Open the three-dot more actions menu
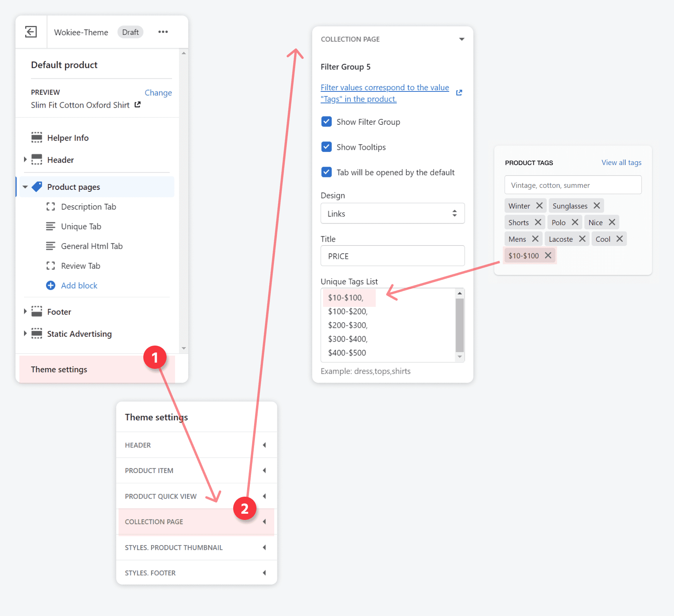The width and height of the screenshot is (674, 616). pos(163,32)
